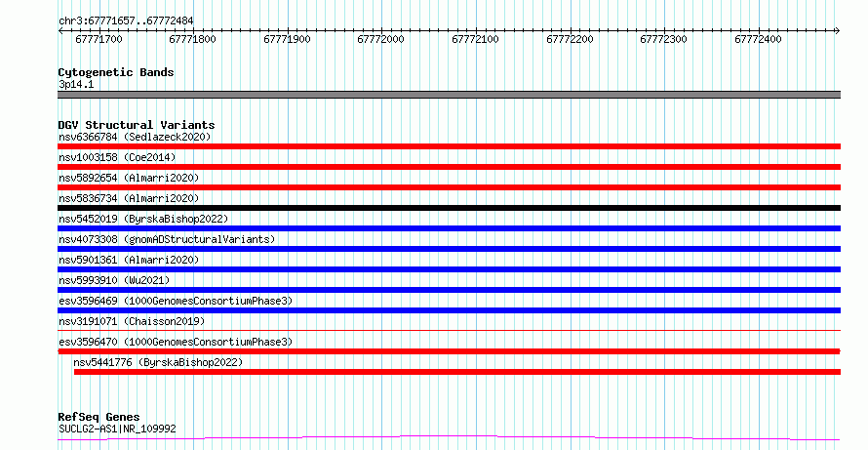The width and height of the screenshot is (868, 450).
Task: Click ruler position 67772200
Action: (x=570, y=39)
